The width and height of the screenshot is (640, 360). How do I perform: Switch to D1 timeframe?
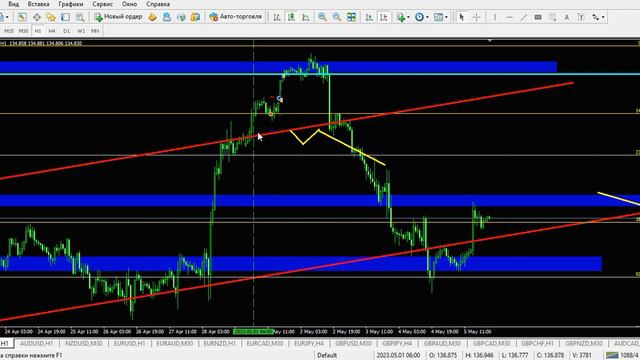pos(66,31)
